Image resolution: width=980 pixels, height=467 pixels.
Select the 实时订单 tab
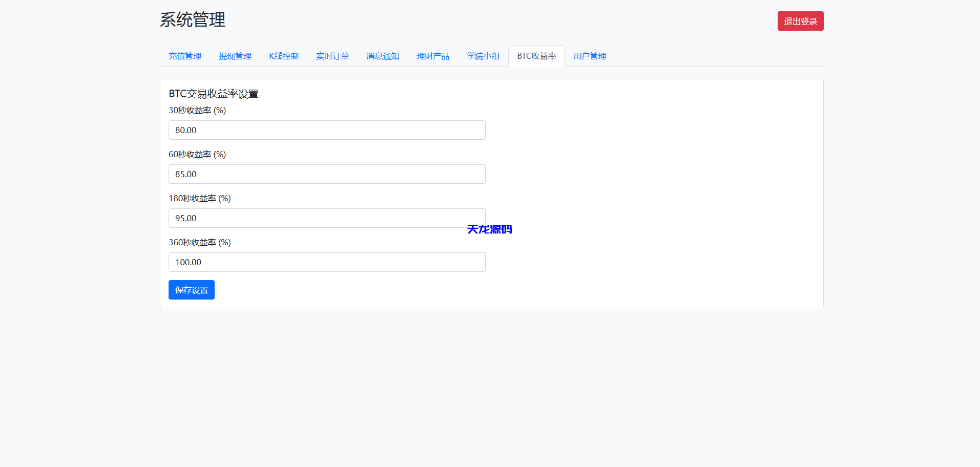[x=332, y=56]
